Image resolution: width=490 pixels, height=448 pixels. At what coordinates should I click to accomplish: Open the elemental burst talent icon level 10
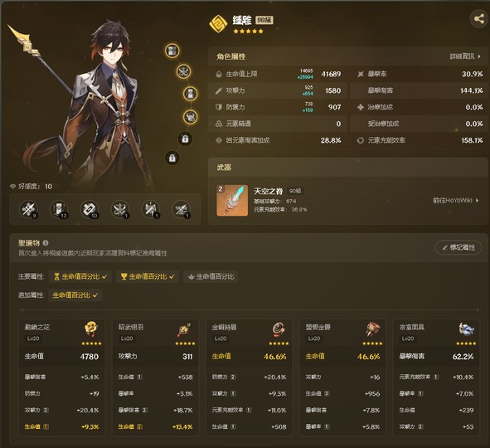[x=90, y=209]
